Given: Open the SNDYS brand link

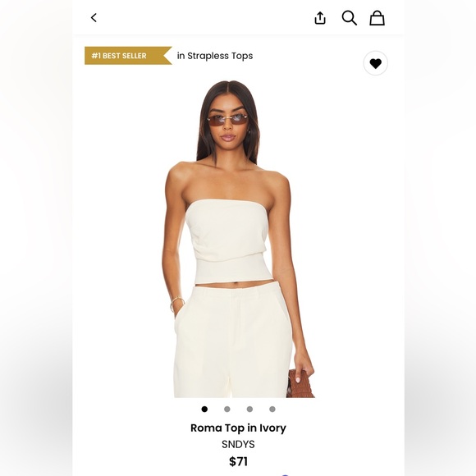Looking at the screenshot, I should (238, 445).
